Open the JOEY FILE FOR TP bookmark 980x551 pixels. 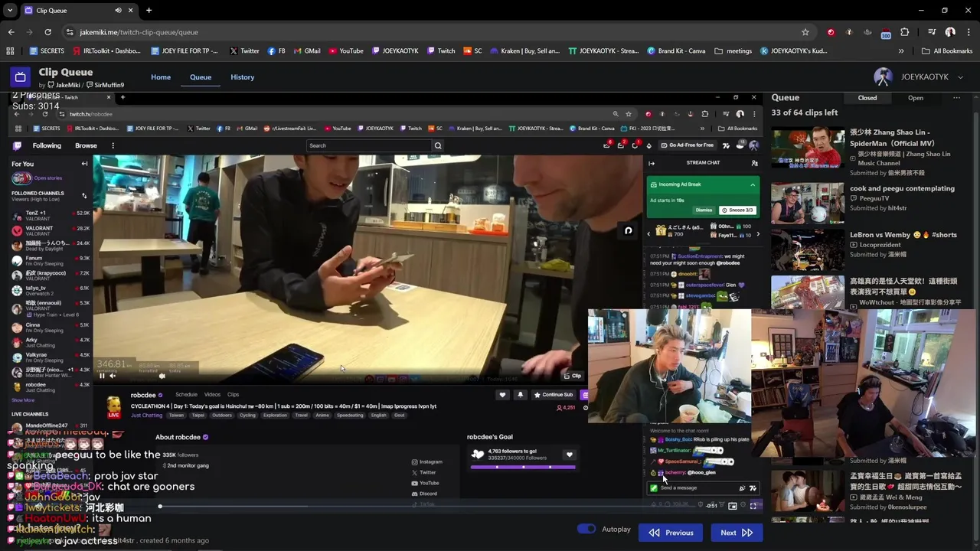(x=185, y=51)
